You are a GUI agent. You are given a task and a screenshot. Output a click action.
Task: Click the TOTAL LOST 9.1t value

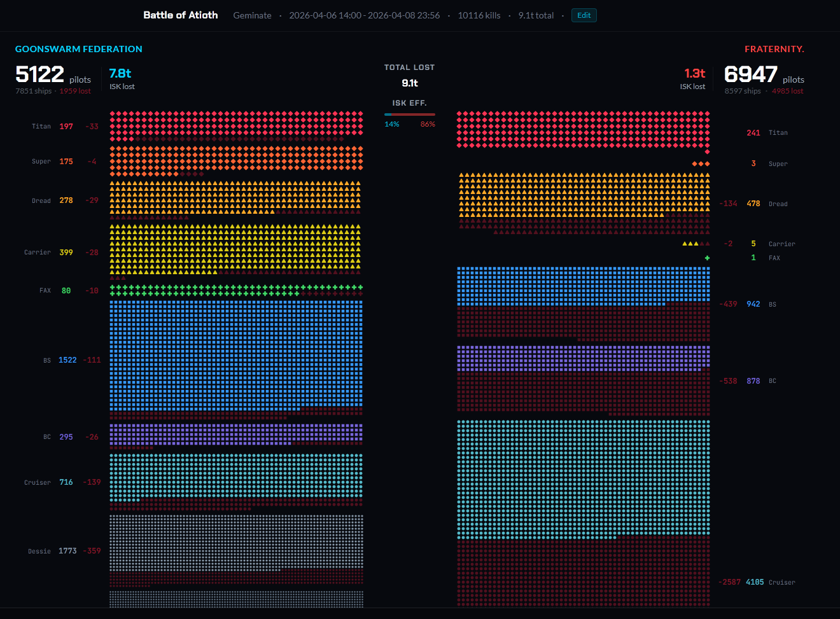pyautogui.click(x=410, y=83)
